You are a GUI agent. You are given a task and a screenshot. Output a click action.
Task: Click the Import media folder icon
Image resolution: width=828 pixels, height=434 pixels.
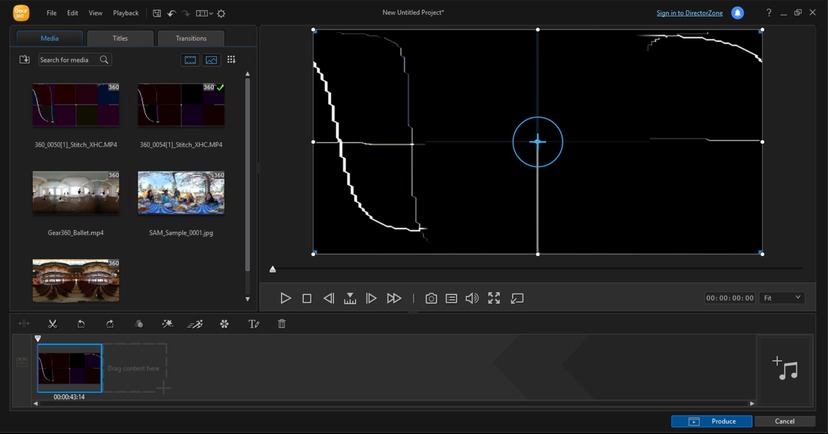click(x=25, y=60)
